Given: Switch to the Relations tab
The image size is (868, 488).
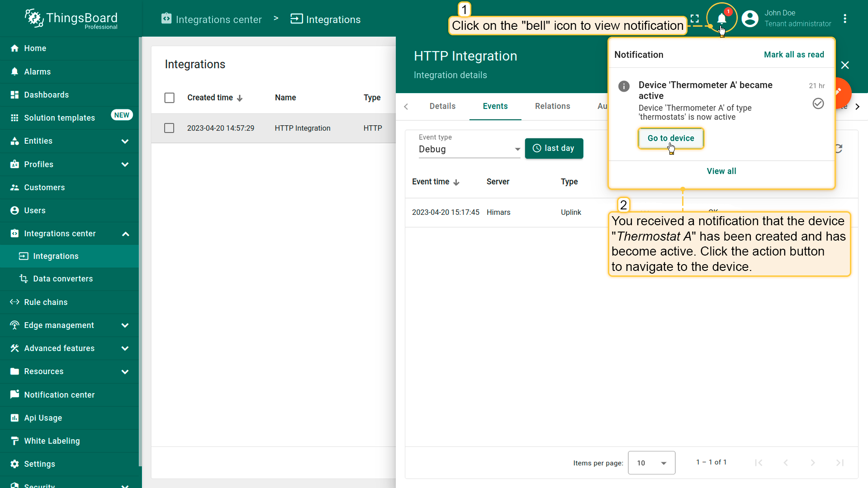Looking at the screenshot, I should tap(552, 106).
